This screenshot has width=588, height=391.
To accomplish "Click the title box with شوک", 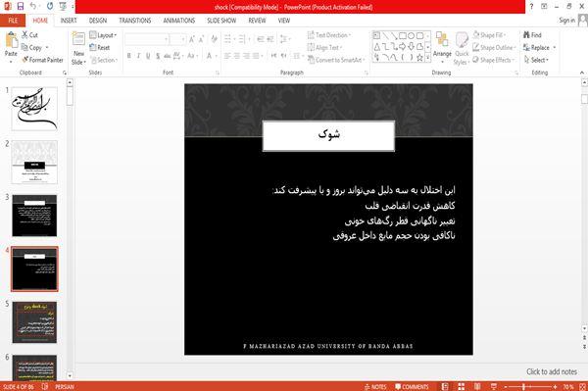I will coord(328,135).
